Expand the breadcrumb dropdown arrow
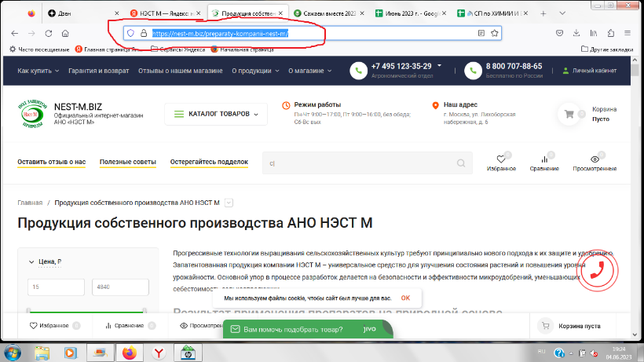 tap(229, 203)
